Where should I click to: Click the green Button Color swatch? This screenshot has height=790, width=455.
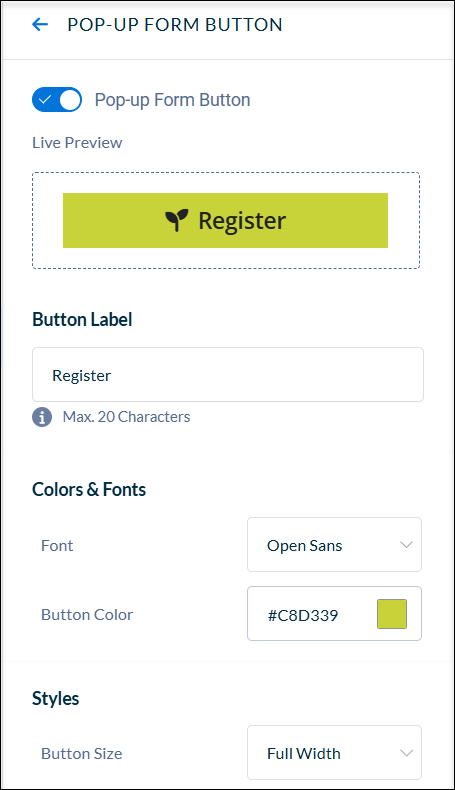[392, 614]
